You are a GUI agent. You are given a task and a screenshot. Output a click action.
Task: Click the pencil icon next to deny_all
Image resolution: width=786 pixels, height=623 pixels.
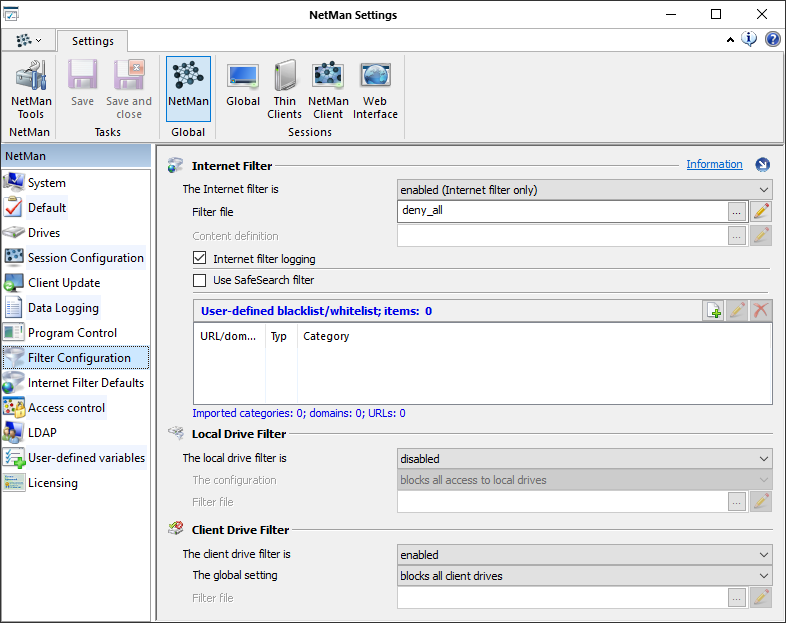coord(761,211)
